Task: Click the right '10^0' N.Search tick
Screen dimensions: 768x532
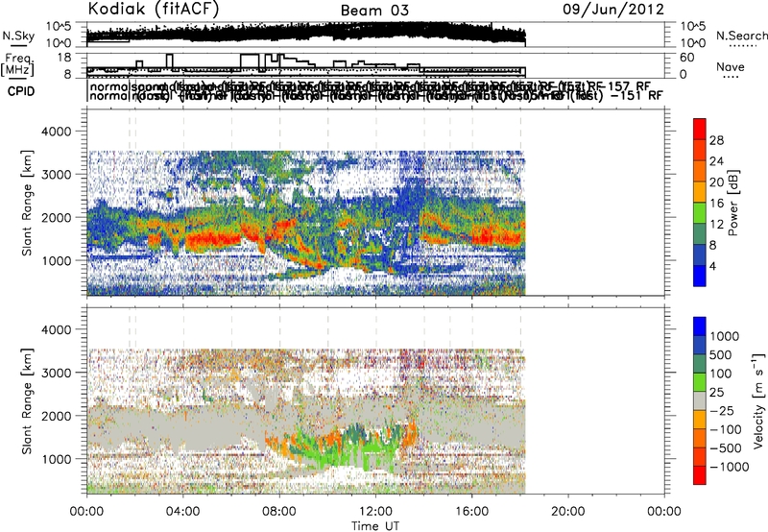Action: coord(692,43)
